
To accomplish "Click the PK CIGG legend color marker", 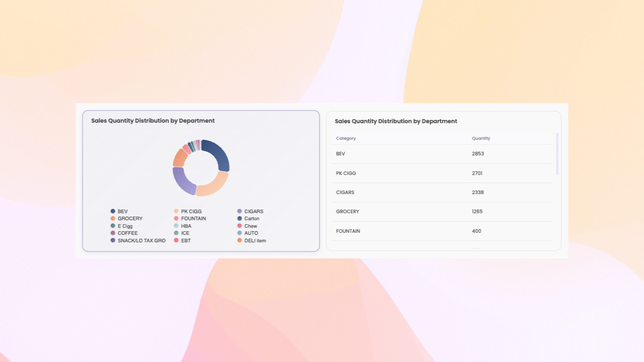I will coord(177,211).
